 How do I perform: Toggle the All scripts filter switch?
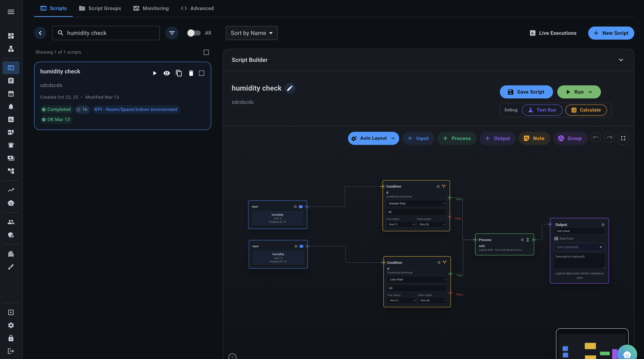coord(194,33)
